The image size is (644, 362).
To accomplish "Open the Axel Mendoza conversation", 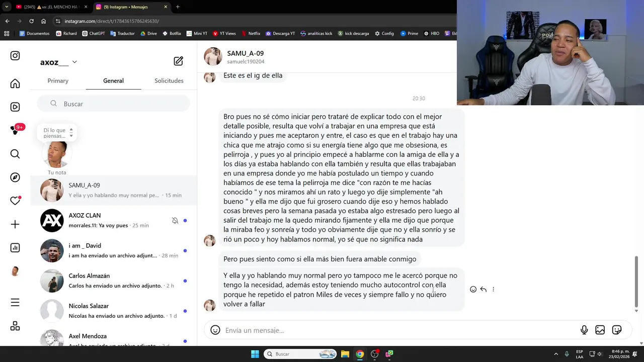I will [x=114, y=336].
